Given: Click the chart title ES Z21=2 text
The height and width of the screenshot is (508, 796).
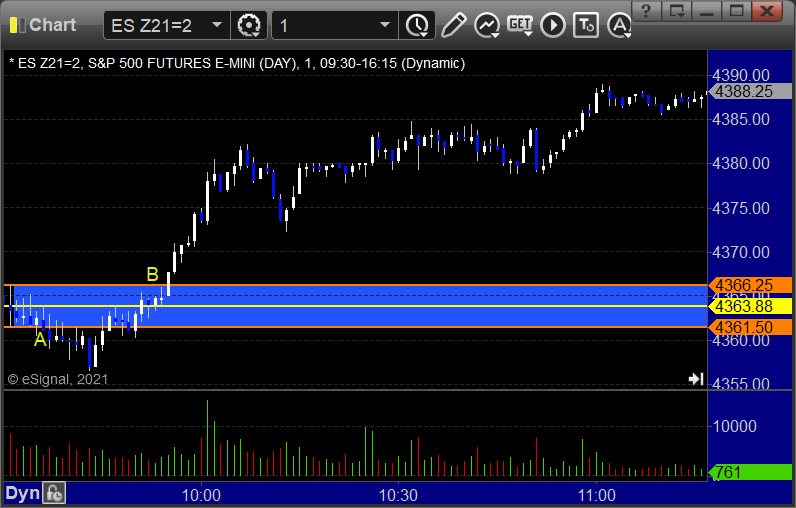Looking at the screenshot, I should (x=237, y=63).
